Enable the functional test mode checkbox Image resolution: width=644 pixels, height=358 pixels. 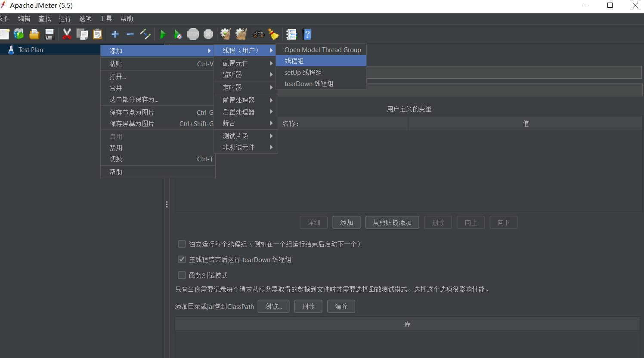coord(182,275)
